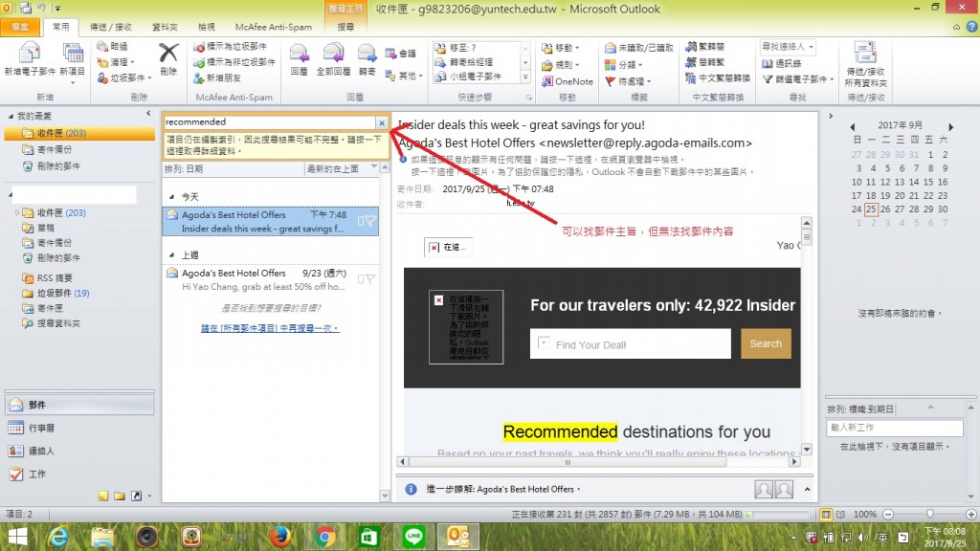
Task: Convert text with 繁轉簡
Action: coord(705,46)
